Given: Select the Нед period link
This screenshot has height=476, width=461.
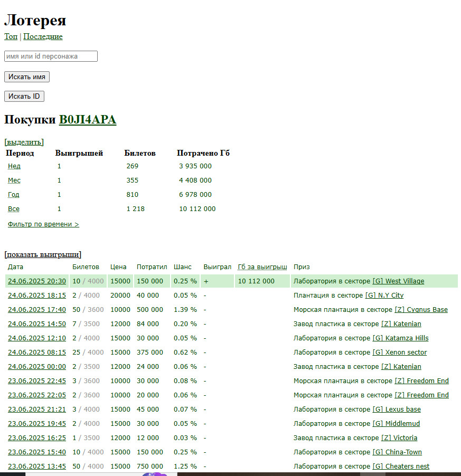Looking at the screenshot, I should [x=14, y=166].
